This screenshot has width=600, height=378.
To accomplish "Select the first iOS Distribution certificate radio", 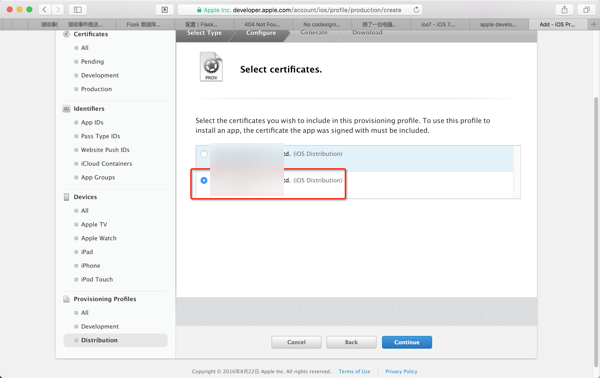I will [204, 154].
